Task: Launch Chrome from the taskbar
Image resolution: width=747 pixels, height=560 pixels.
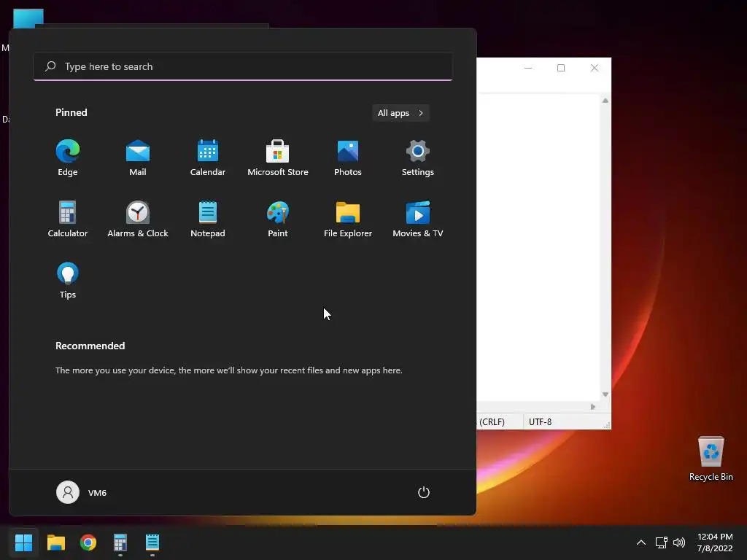Action: (88, 542)
